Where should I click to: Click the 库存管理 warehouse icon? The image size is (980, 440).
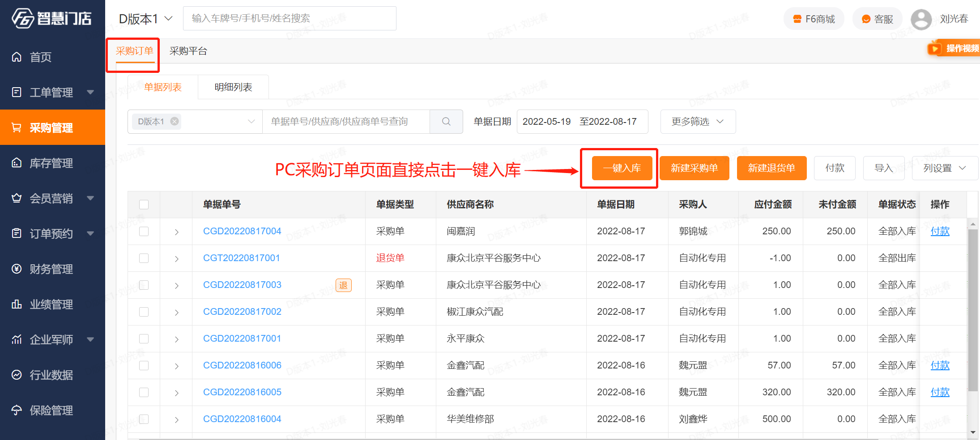tap(17, 163)
